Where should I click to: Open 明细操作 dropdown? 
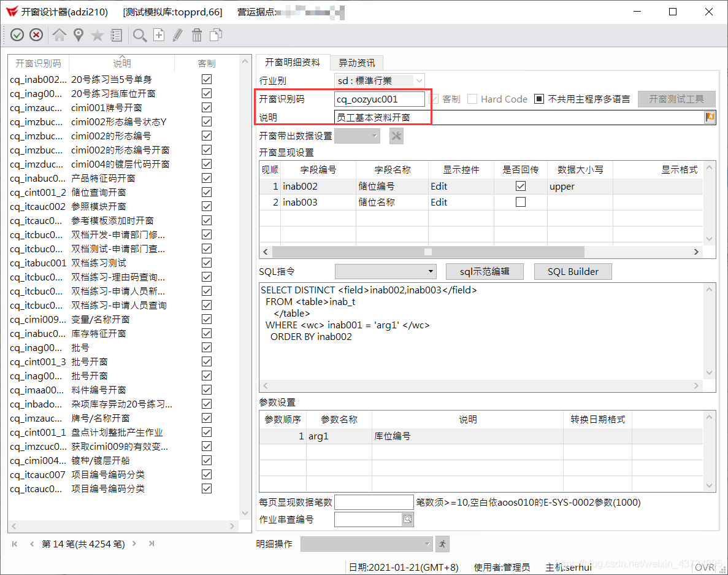[366, 544]
